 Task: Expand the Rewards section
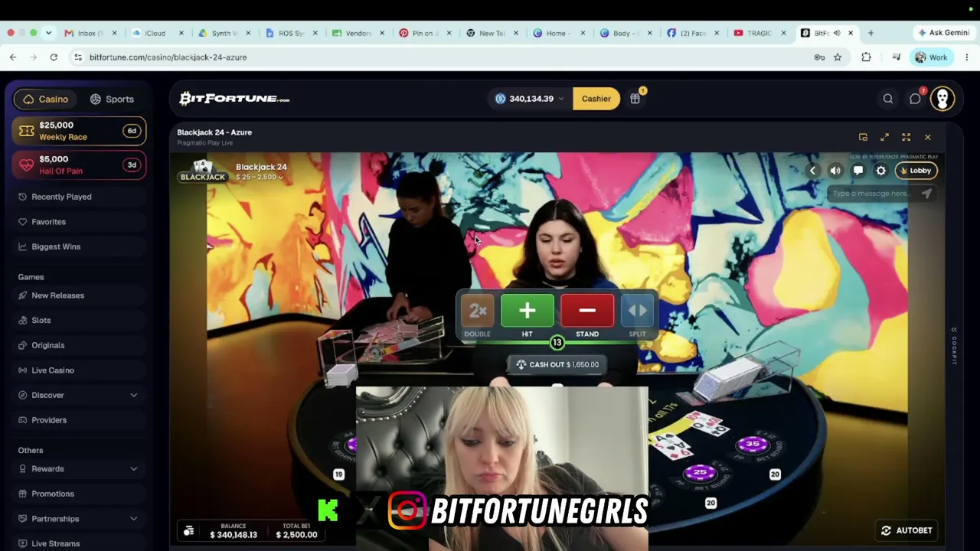coord(80,468)
